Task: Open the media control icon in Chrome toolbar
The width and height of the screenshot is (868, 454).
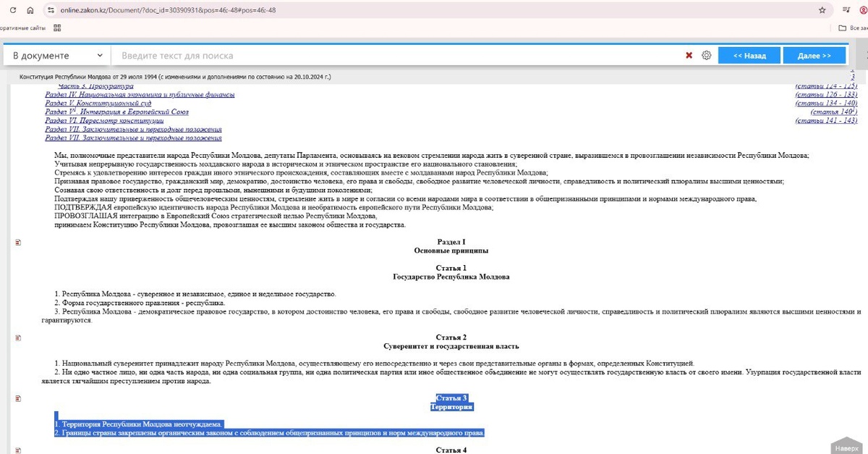Action: click(846, 11)
